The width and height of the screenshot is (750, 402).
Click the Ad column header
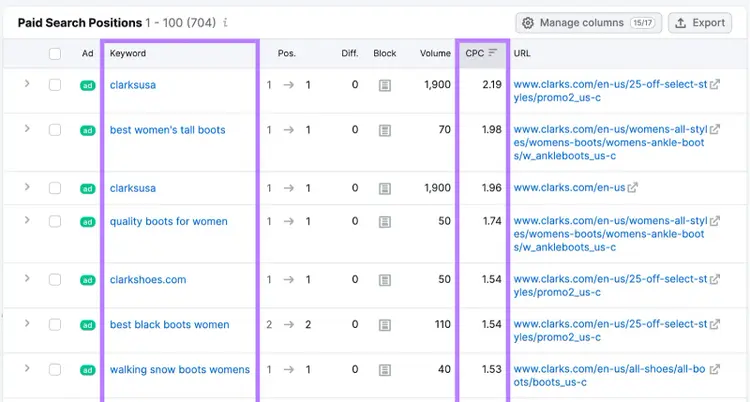[88, 53]
